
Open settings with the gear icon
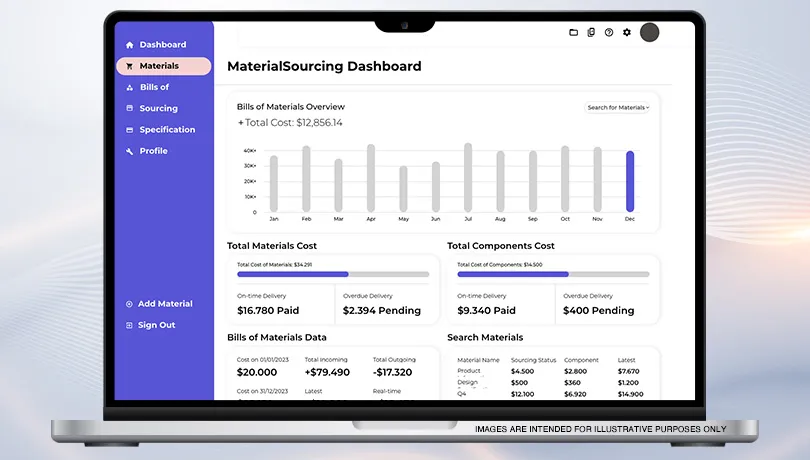pos(627,32)
